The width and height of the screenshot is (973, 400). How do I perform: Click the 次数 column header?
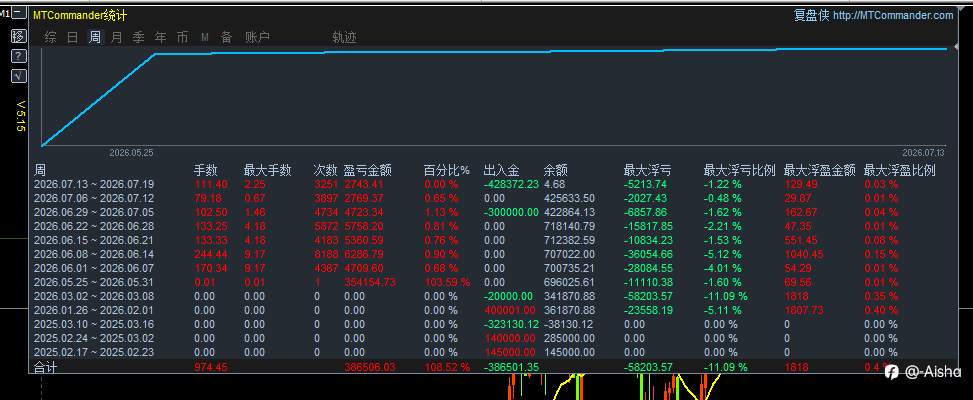click(326, 171)
